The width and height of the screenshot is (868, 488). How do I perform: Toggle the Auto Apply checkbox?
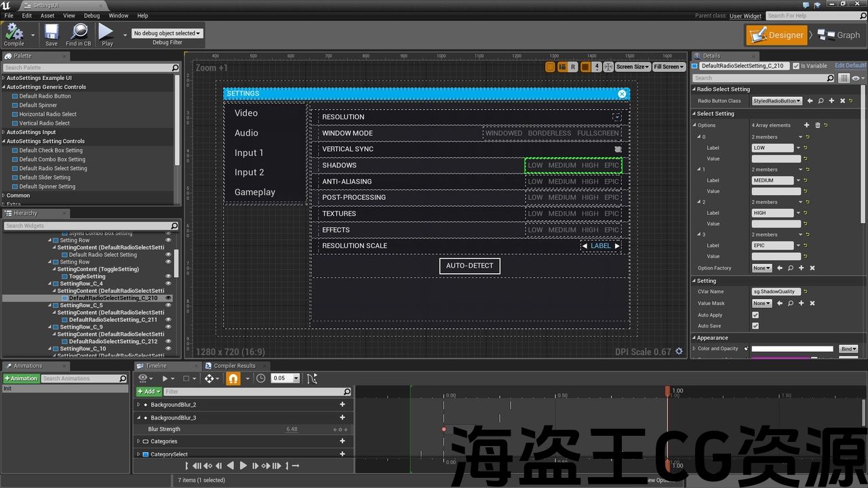[x=755, y=315]
